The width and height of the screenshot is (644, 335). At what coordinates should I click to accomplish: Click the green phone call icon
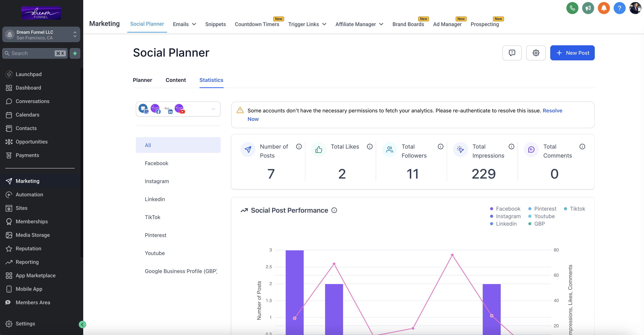pyautogui.click(x=572, y=8)
